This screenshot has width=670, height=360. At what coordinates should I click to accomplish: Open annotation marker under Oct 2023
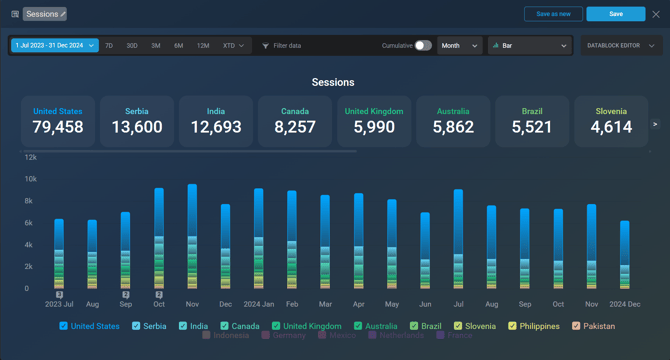pos(159,295)
